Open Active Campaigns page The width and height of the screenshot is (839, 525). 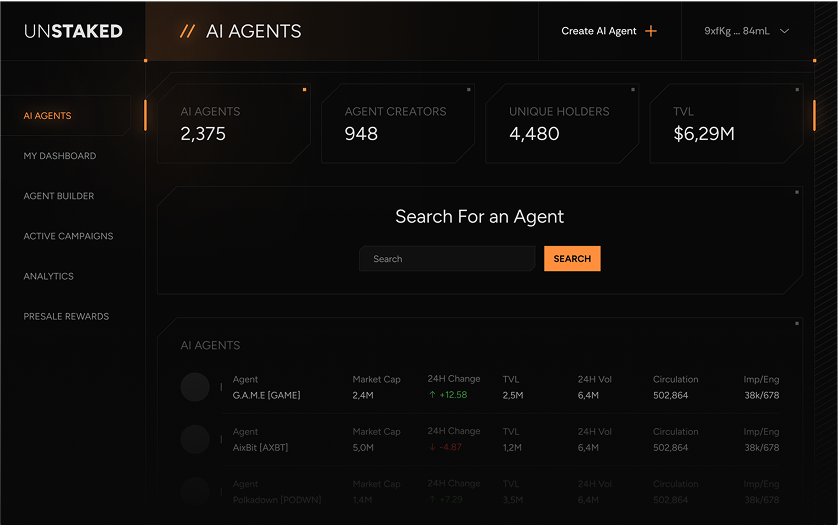68,236
